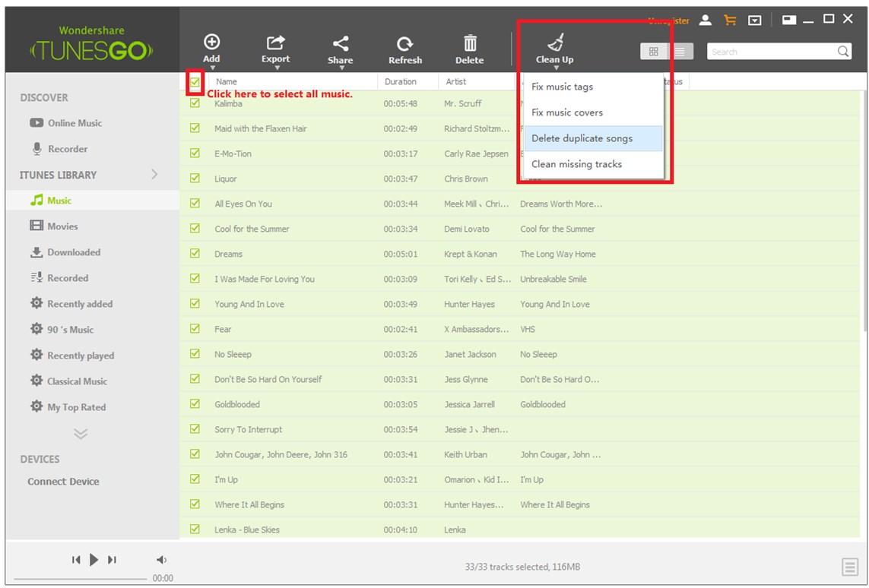Open the dropdown box icon in title bar
The height and width of the screenshot is (588, 869).
(754, 21)
